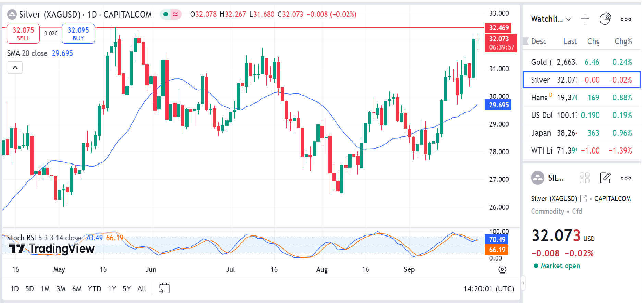Switch to the YTD date range
The width and height of the screenshot is (644, 303).
94,289
